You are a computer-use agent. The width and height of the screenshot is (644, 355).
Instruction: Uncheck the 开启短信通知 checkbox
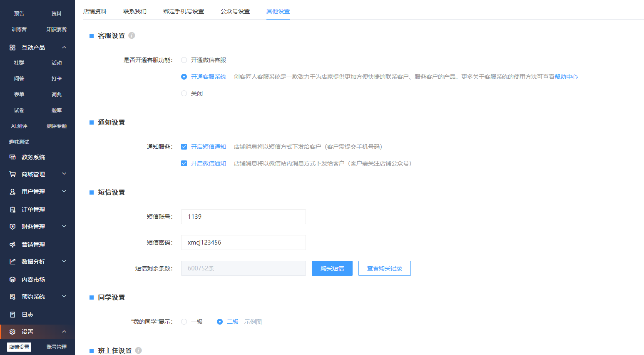point(184,147)
